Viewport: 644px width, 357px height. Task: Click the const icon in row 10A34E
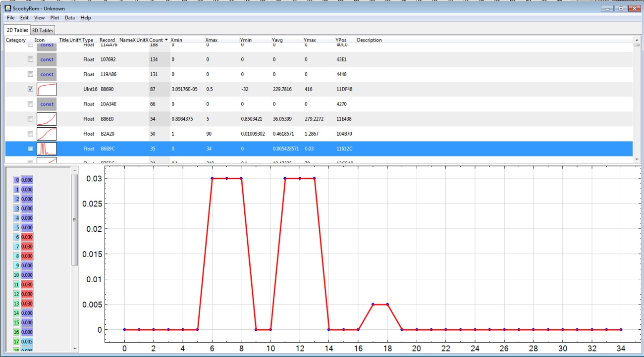[47, 104]
